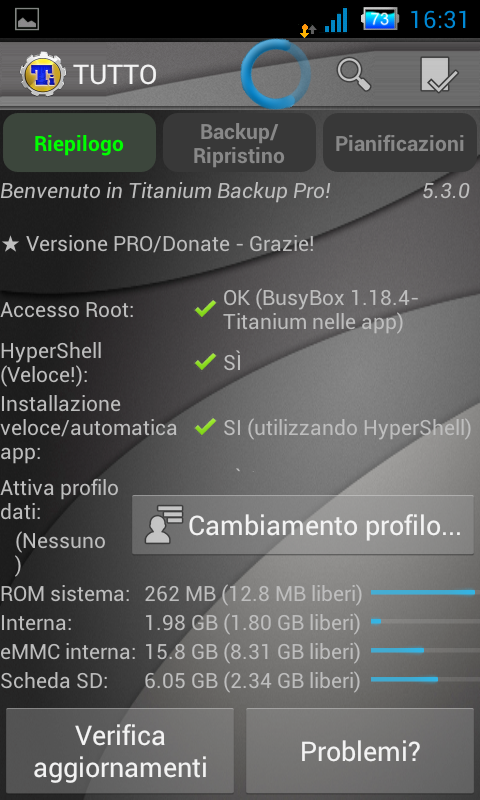480x800 pixels.
Task: Tap the eMMC interna storage row
Action: click(240, 652)
